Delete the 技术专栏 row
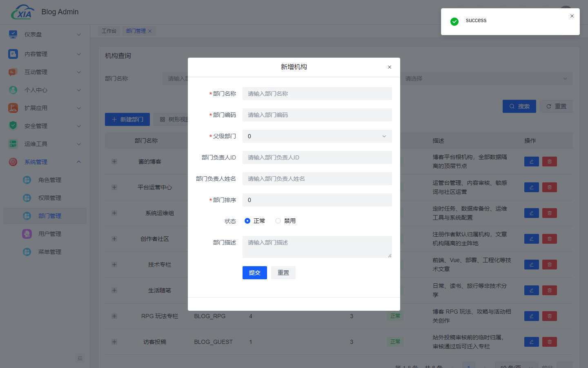The width and height of the screenshot is (588, 368). click(550, 265)
